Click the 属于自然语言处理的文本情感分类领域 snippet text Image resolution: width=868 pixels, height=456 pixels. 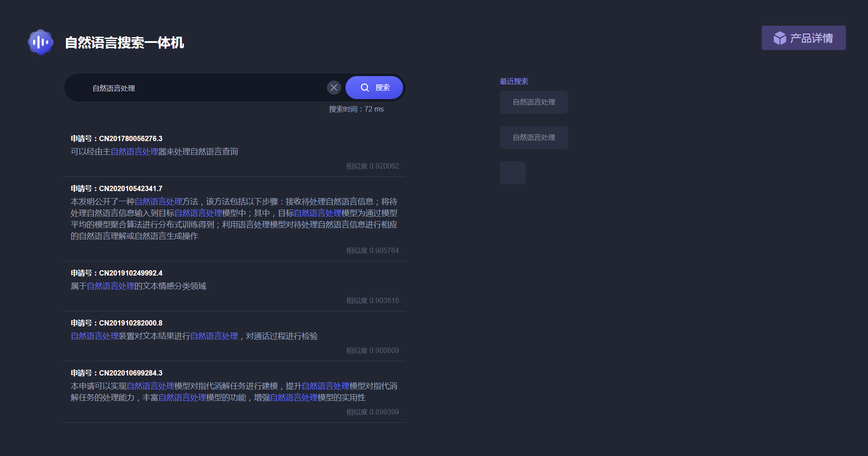(138, 286)
